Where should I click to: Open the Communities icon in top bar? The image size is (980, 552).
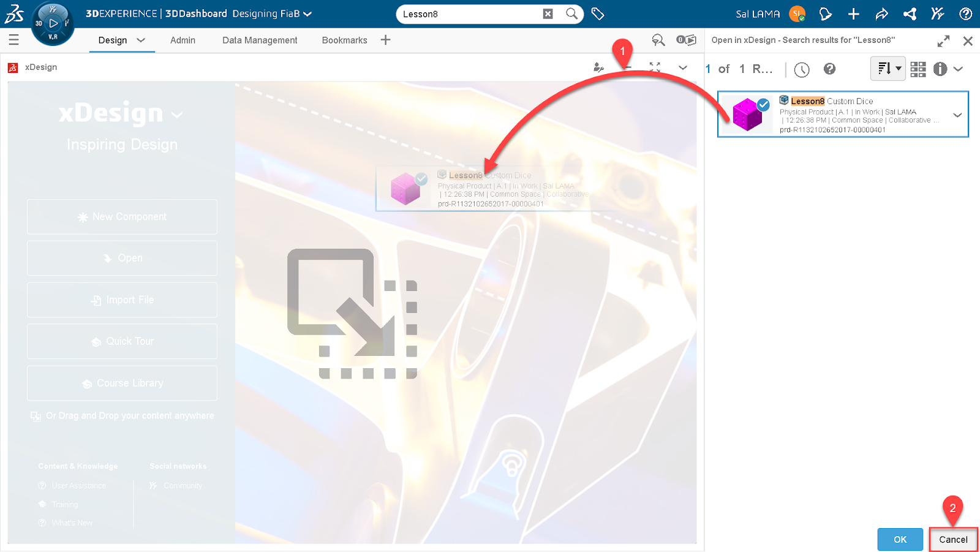click(x=938, y=13)
